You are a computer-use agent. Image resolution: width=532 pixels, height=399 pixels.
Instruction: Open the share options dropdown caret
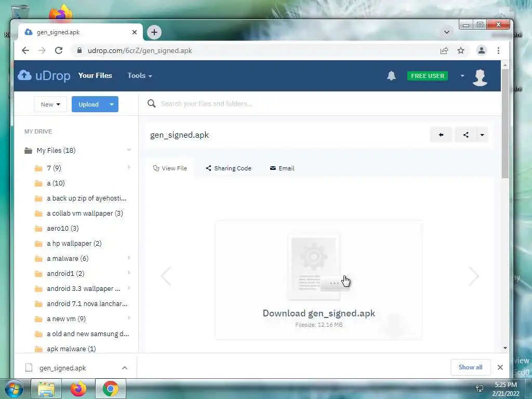coord(482,135)
